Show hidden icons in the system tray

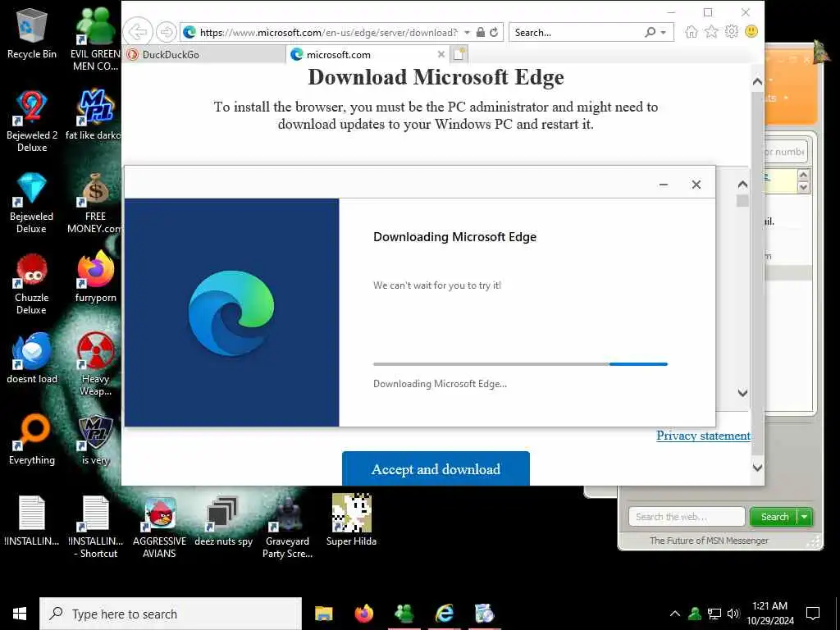tap(675, 614)
